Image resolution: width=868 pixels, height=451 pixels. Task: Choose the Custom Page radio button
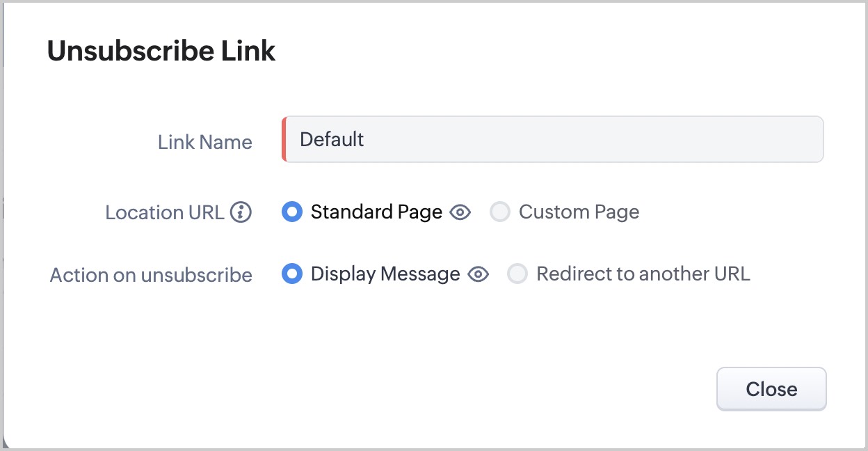click(500, 212)
